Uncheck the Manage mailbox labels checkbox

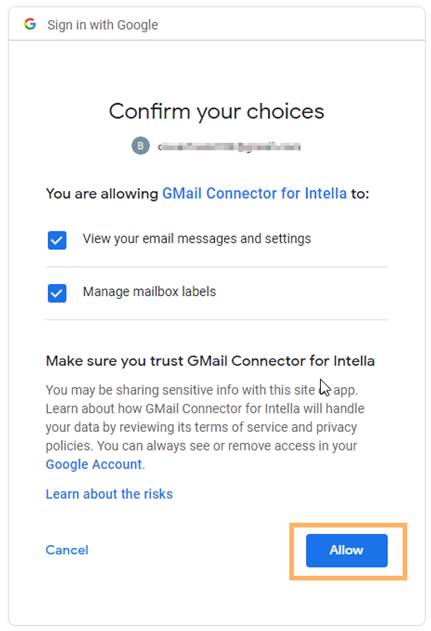point(57,293)
